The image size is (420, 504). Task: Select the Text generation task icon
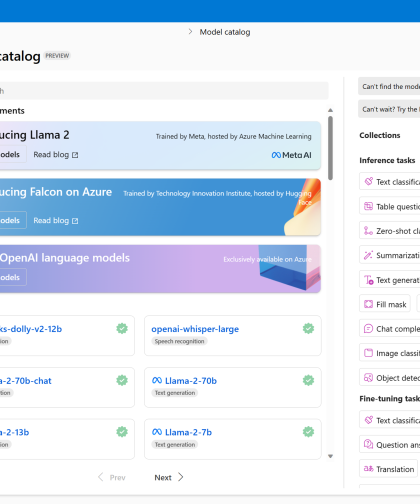369,280
